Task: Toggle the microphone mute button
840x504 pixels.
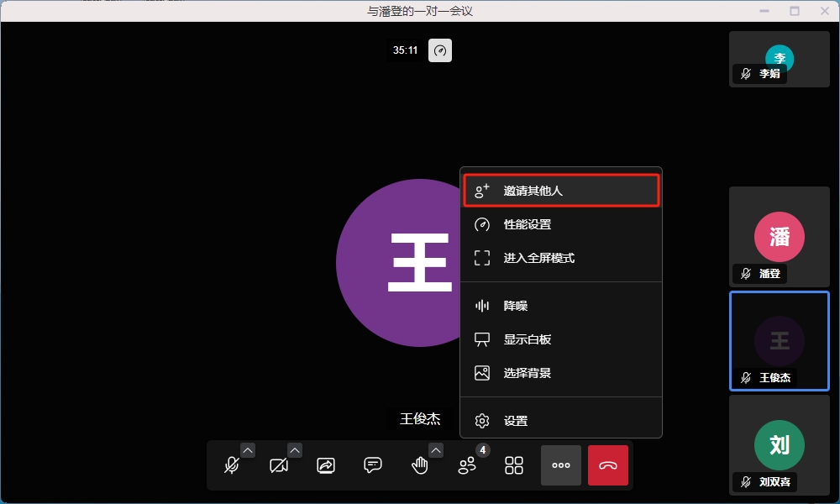Action: coord(232,465)
